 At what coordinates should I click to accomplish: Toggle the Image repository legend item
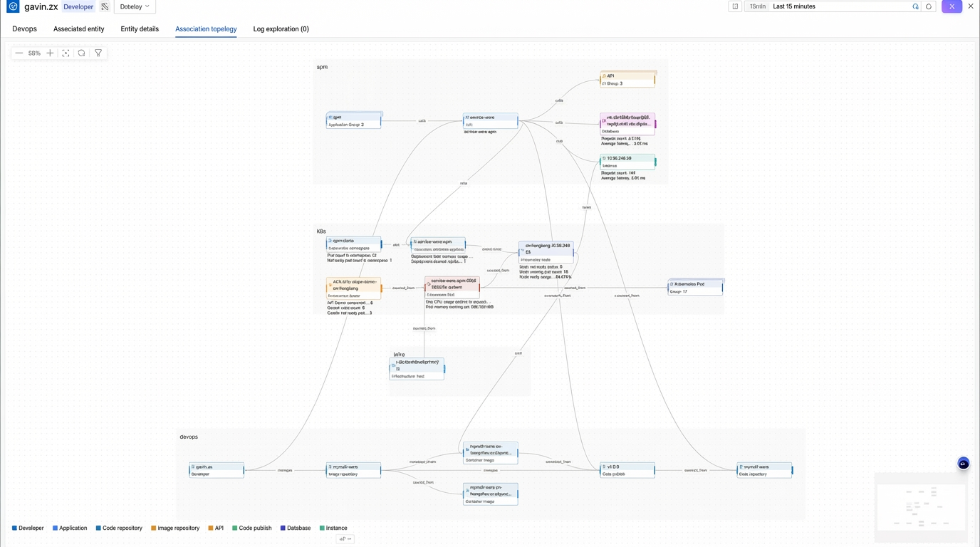175,528
